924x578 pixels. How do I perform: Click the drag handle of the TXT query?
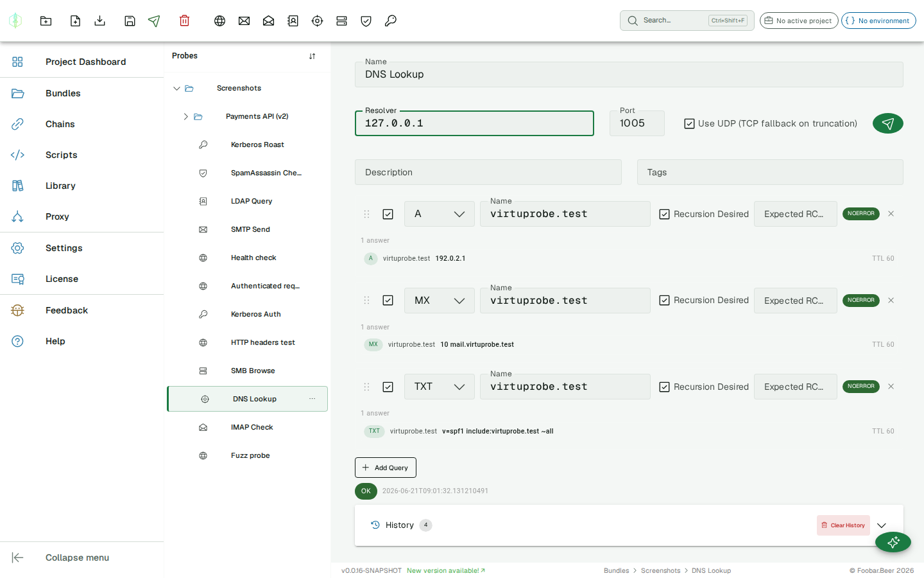[366, 387]
